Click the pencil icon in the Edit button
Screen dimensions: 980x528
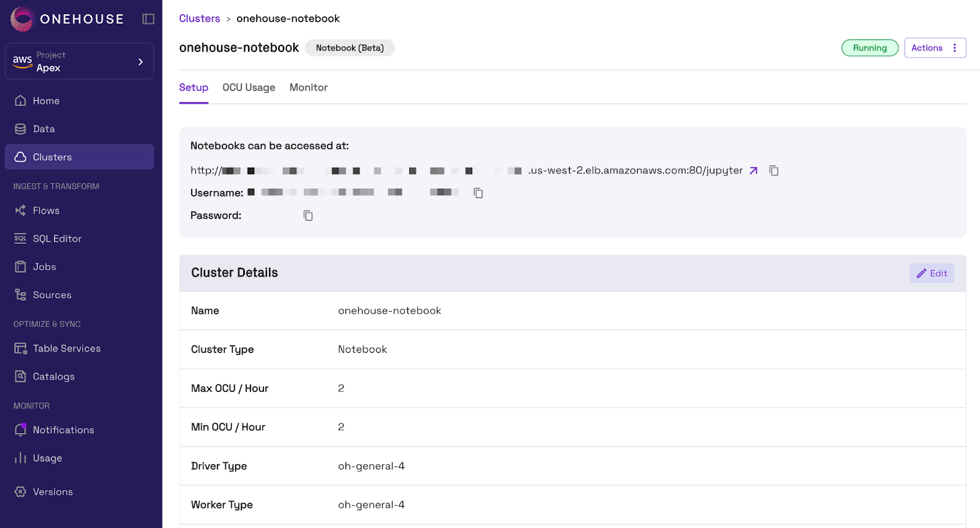tap(921, 273)
